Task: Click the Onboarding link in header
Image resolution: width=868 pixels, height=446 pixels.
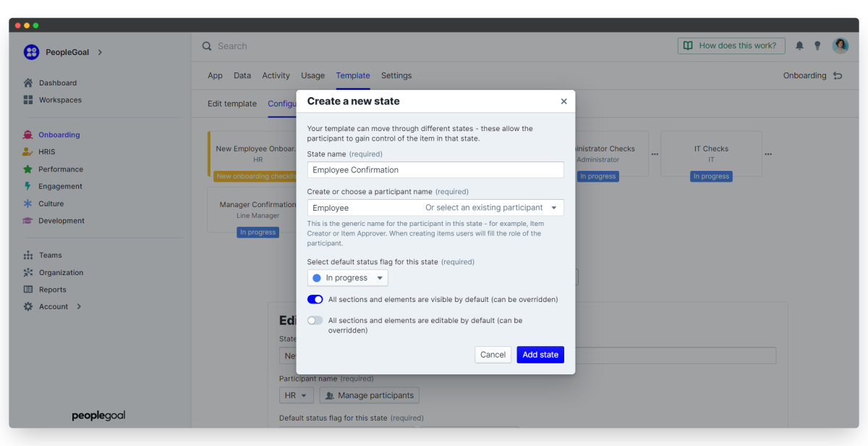Action: [x=804, y=75]
